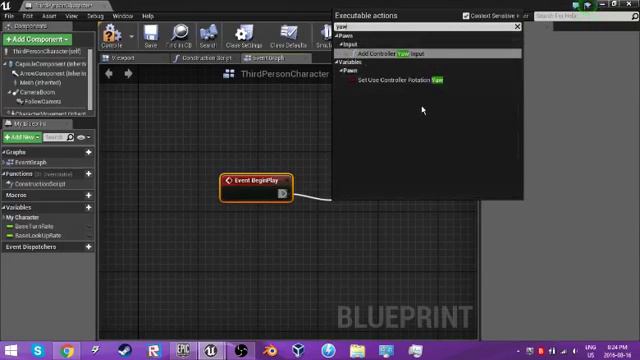Add a new variable with the plus icon
Image resolution: width=640 pixels, height=360 pixels.
pyautogui.click(x=89, y=207)
